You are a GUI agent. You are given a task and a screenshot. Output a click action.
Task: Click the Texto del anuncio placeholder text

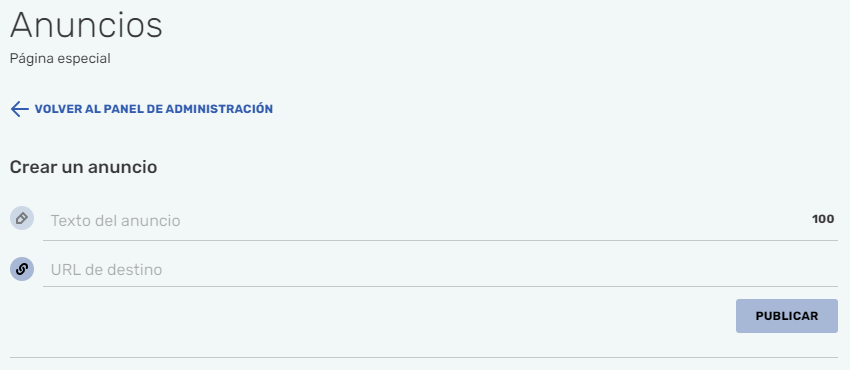115,220
